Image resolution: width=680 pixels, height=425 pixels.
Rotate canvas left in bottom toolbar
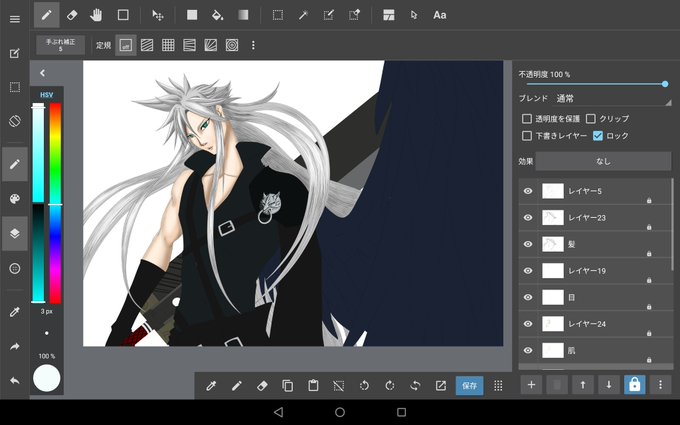pyautogui.click(x=364, y=386)
